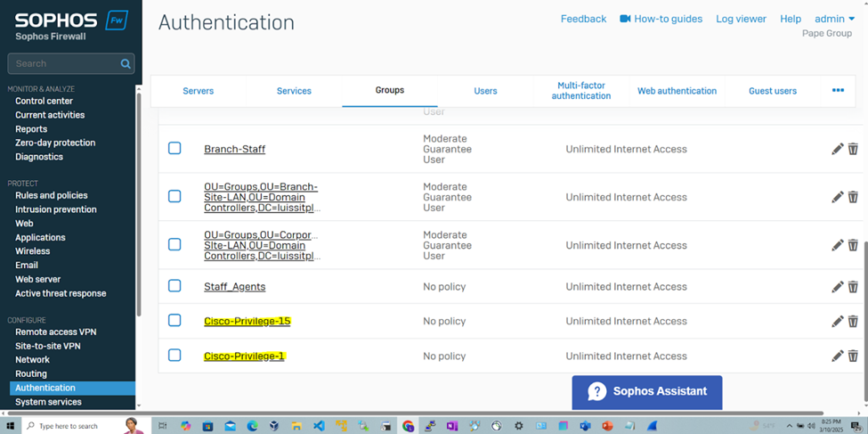The width and height of the screenshot is (868, 434).
Task: Edit the OU=Groups,OU=Corpor... group via pencil
Action: [838, 244]
